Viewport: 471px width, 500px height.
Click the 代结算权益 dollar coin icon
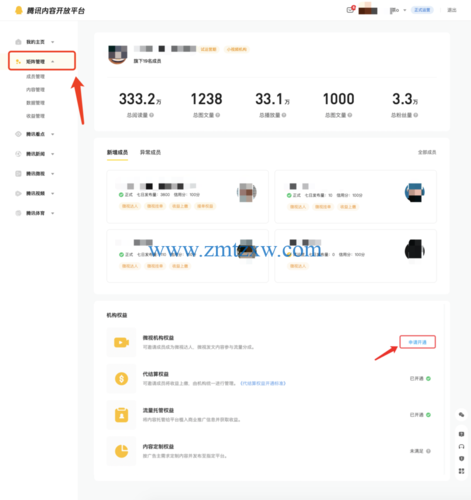coord(121,379)
